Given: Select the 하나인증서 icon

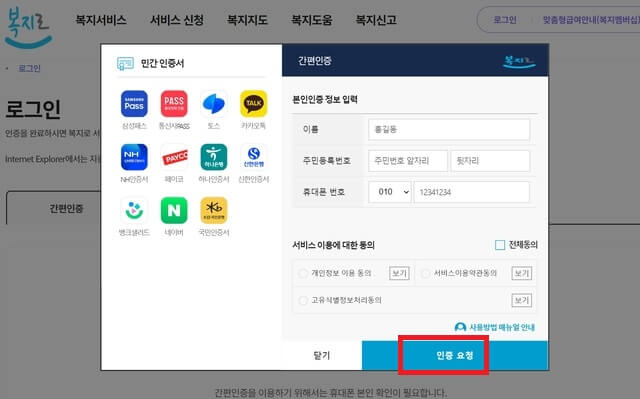Looking at the screenshot, I should (x=214, y=157).
